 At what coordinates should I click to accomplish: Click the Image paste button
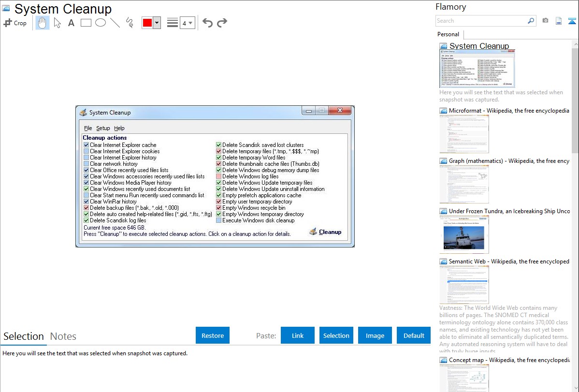375,335
